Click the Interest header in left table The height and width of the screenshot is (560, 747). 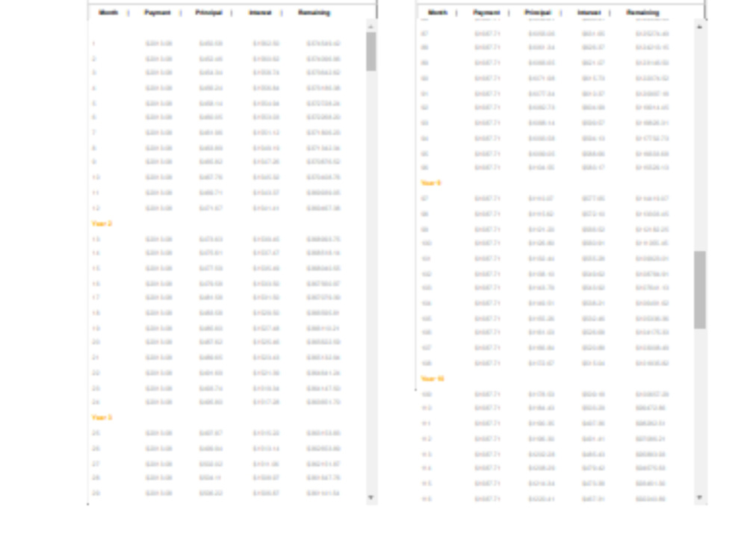tap(260, 13)
